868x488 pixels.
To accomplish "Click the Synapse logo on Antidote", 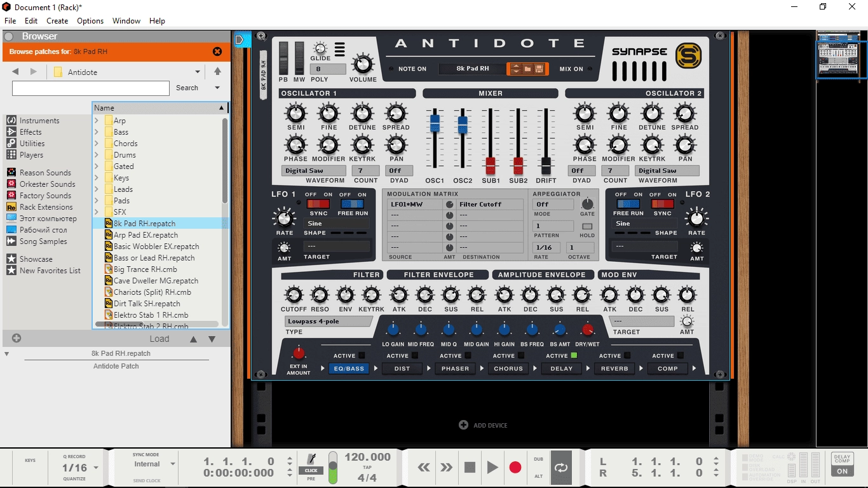I will [x=688, y=55].
